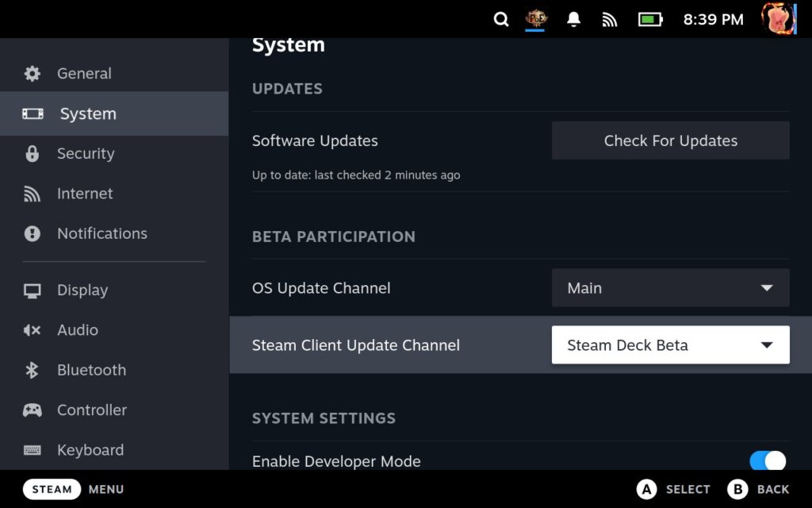Click the 8:39 PM clock

tap(713, 20)
